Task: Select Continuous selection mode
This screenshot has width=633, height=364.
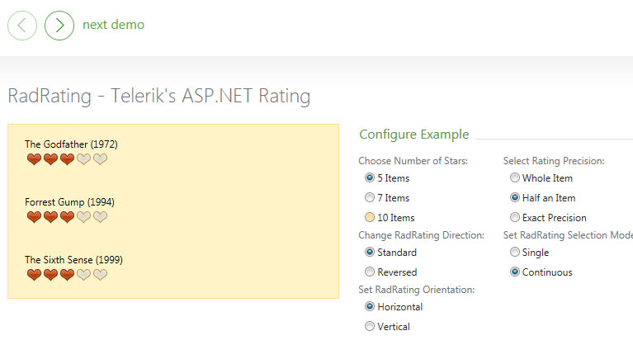Action: (x=515, y=272)
